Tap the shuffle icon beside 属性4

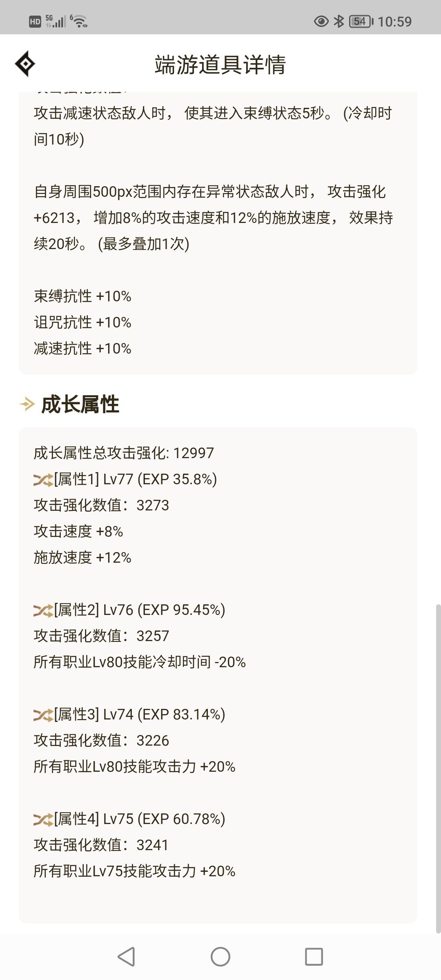(x=43, y=820)
